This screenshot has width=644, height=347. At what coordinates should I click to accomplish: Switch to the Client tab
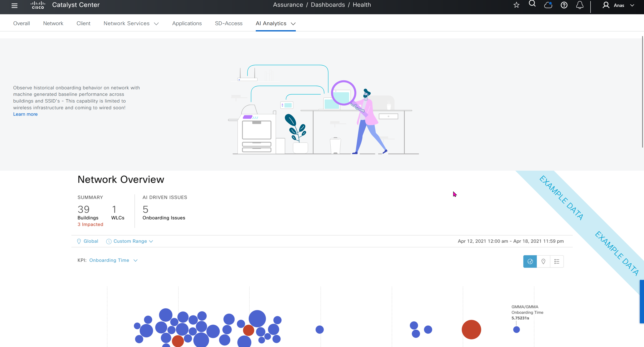[83, 23]
